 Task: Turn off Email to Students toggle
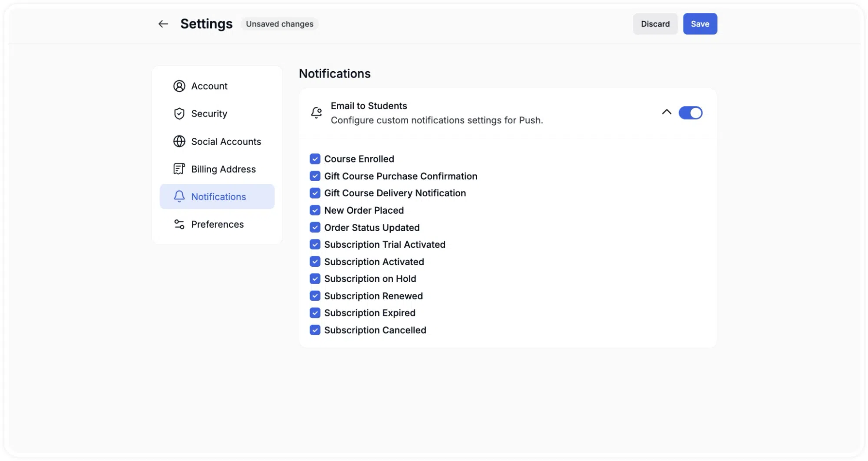pos(690,113)
